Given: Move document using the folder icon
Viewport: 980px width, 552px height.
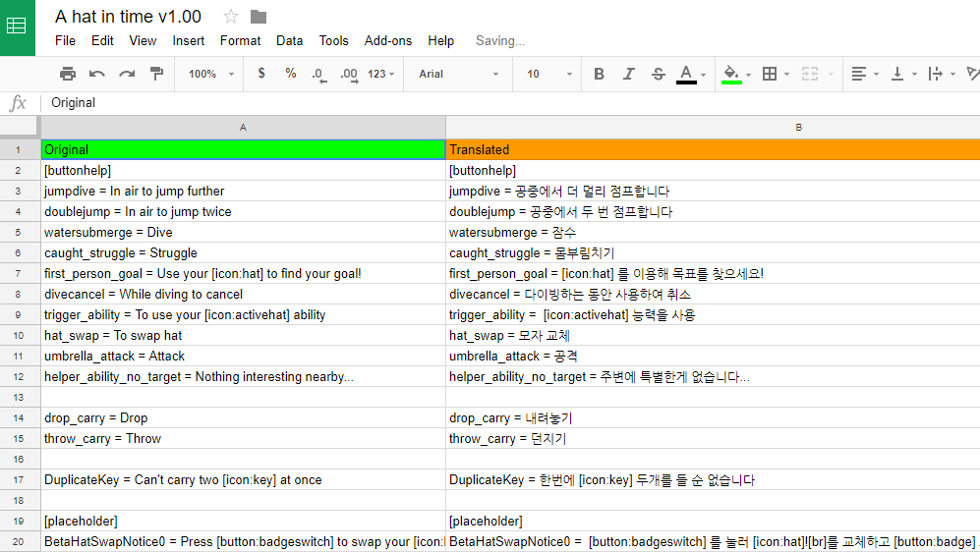Looking at the screenshot, I should point(259,17).
